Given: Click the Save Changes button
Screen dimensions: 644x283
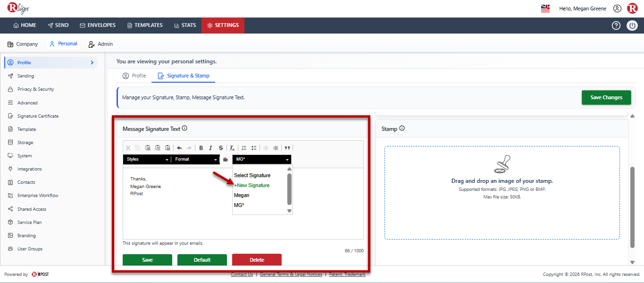Looking at the screenshot, I should pos(606,97).
